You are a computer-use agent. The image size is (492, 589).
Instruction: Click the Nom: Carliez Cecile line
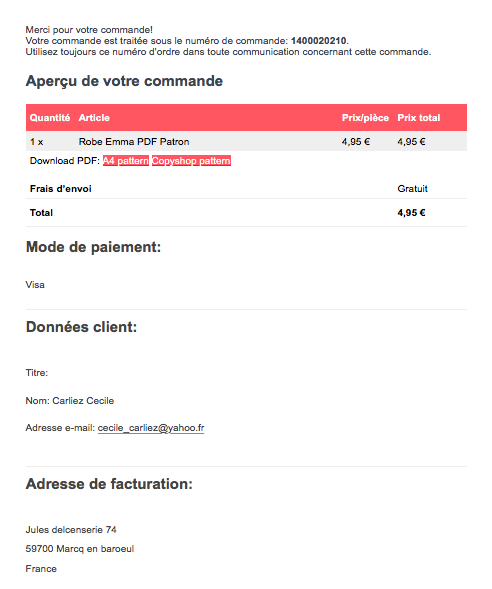tap(69, 401)
